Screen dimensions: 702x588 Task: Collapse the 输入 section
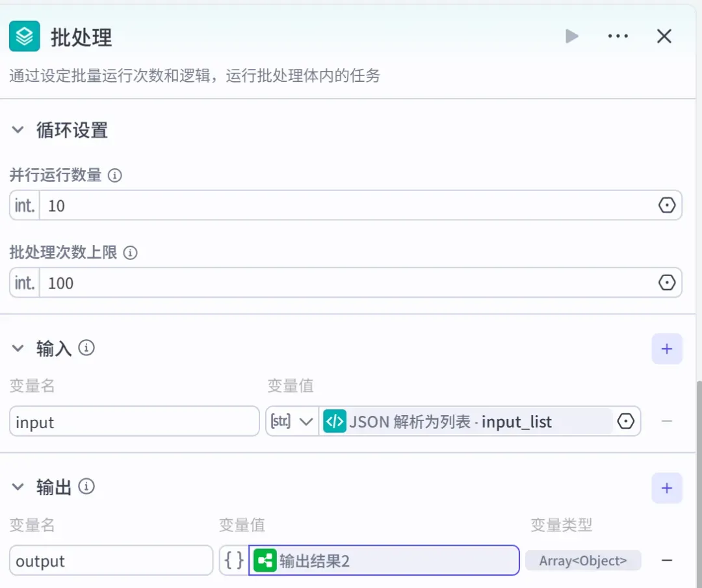[18, 348]
